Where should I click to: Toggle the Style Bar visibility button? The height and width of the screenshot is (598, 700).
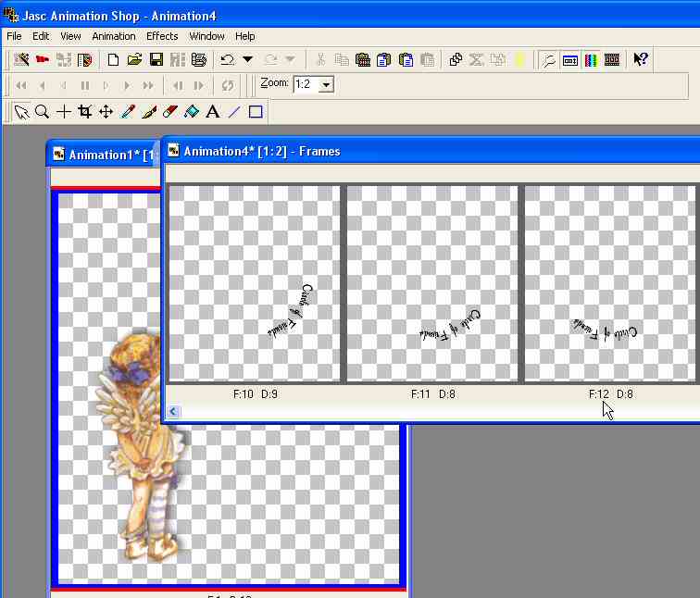[570, 59]
